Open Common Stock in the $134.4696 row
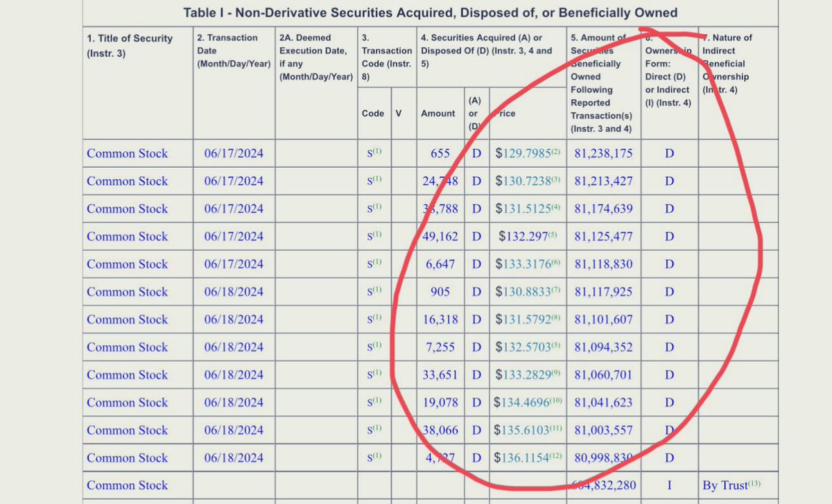 coord(127,403)
